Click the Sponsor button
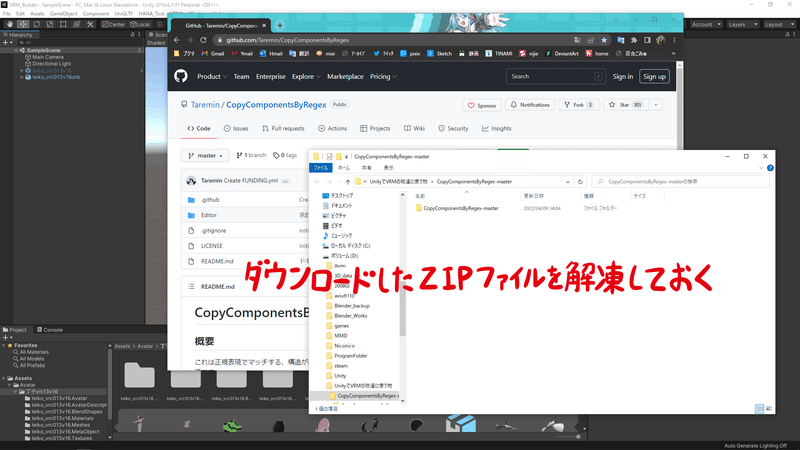 482,105
